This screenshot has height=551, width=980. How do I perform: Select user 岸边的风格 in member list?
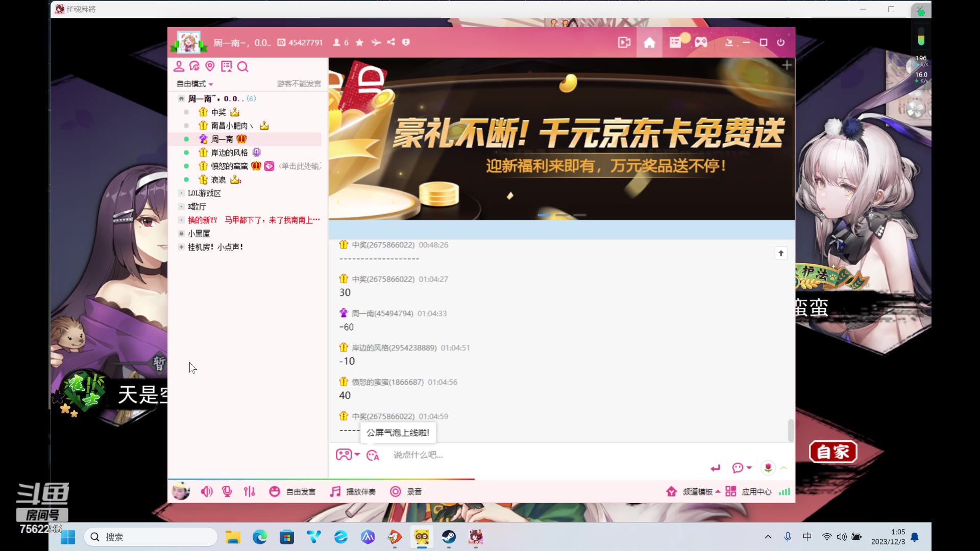click(229, 153)
